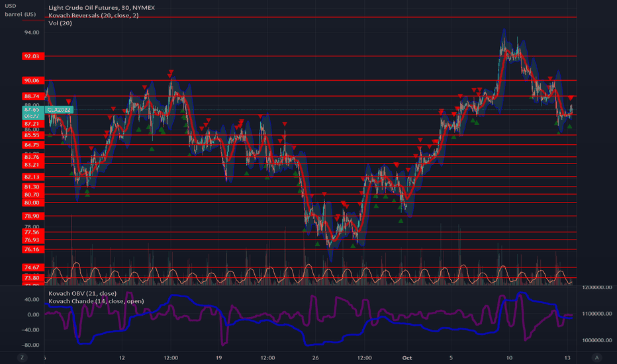Viewport: 617px width, 364px height.
Task: Click the 82.13 red price level label
Action: pos(33,177)
